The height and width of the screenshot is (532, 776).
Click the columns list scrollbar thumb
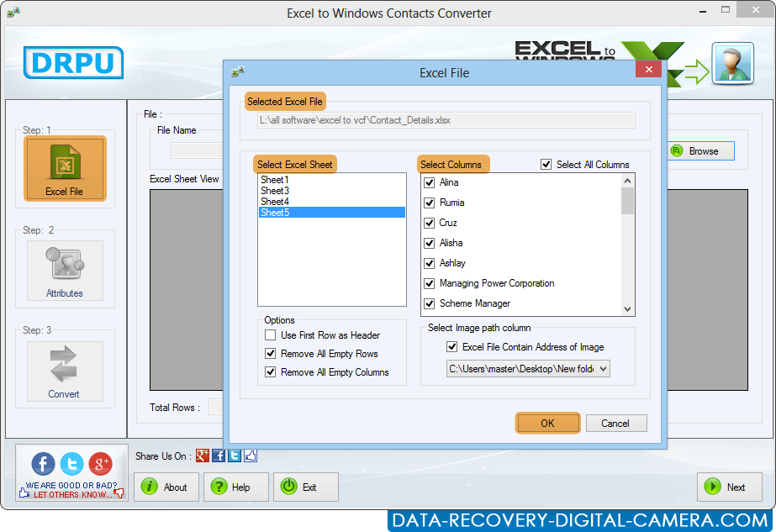(x=627, y=201)
